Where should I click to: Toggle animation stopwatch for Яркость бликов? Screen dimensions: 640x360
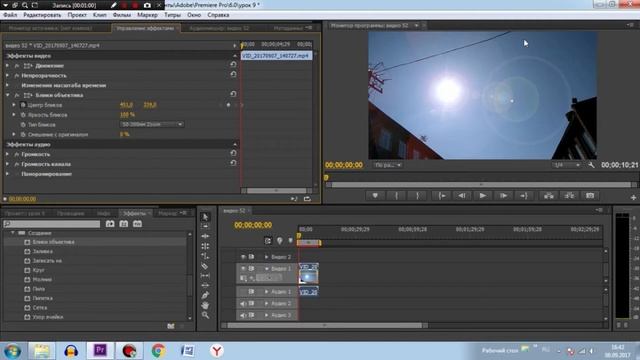coord(23,115)
